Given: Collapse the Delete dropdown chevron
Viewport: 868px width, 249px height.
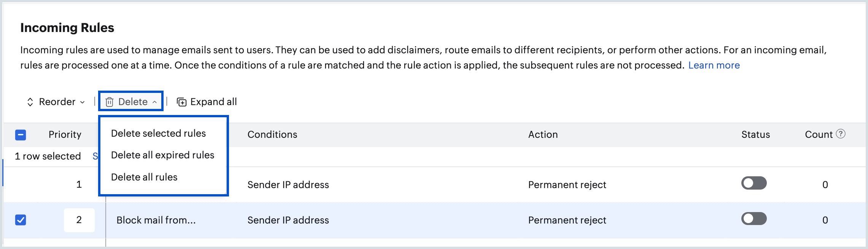Looking at the screenshot, I should [x=155, y=102].
